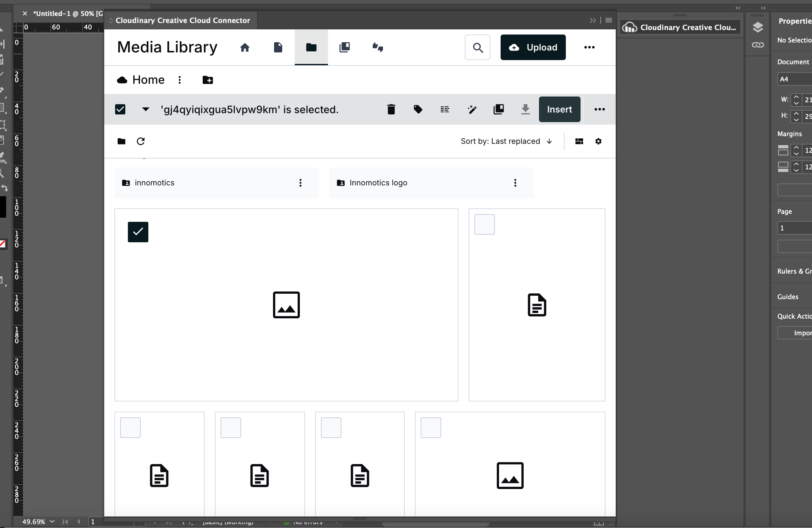Open the Layers panel icon
812x528 pixels.
[757, 27]
